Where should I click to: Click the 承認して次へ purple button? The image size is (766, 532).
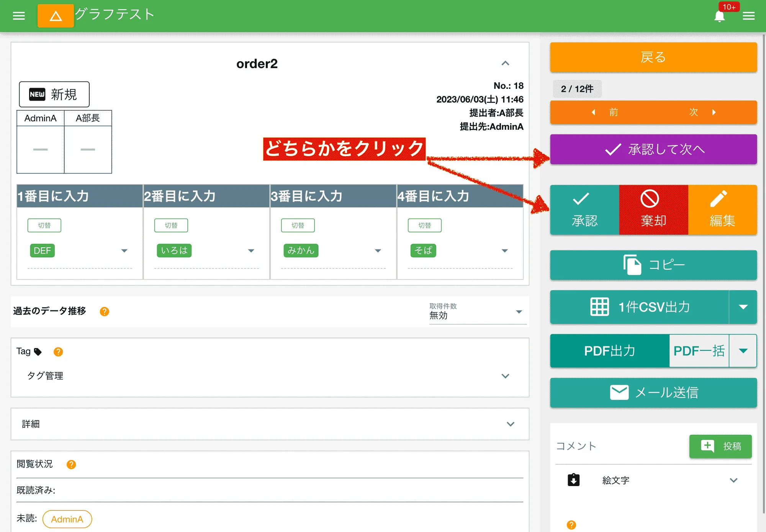pos(653,150)
